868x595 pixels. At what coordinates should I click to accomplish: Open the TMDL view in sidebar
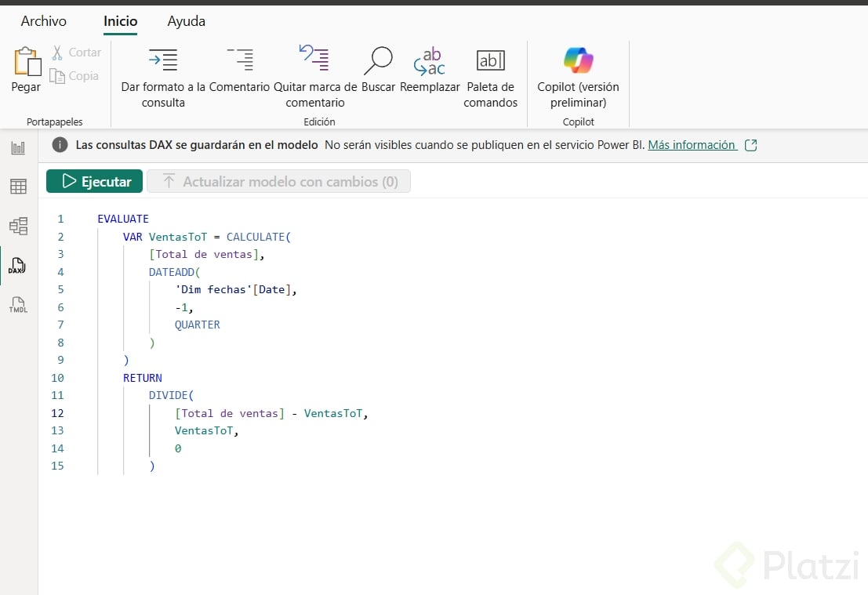point(18,306)
